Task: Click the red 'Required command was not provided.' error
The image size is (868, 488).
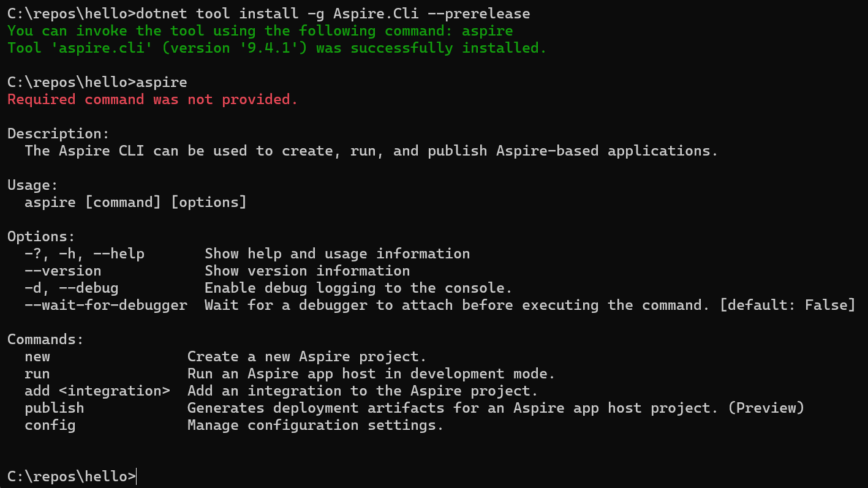Action: [153, 100]
